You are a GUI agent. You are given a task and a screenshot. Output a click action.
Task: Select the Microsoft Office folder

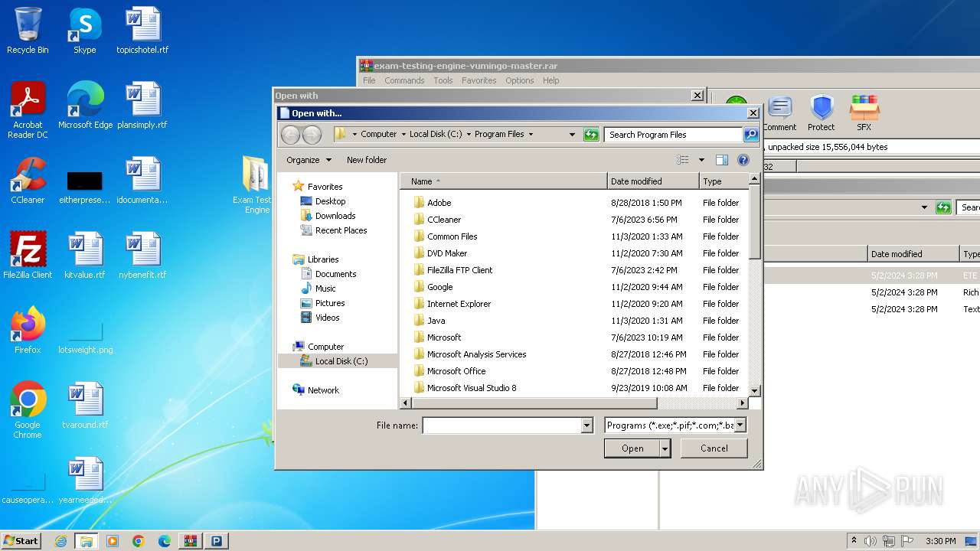[456, 371]
